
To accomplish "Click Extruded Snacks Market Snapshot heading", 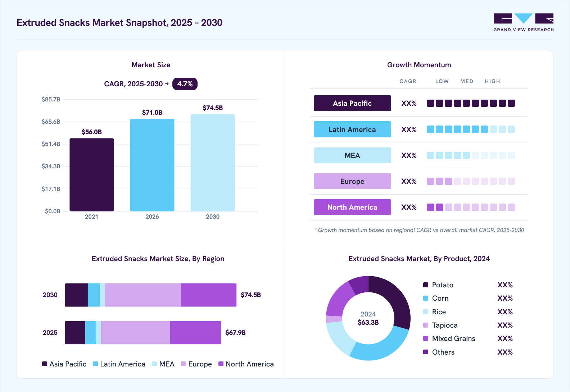I will tap(119, 23).
